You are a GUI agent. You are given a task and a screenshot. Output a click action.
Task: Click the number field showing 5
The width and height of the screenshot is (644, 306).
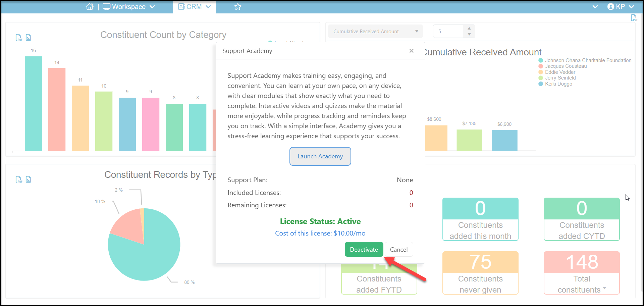pyautogui.click(x=448, y=32)
